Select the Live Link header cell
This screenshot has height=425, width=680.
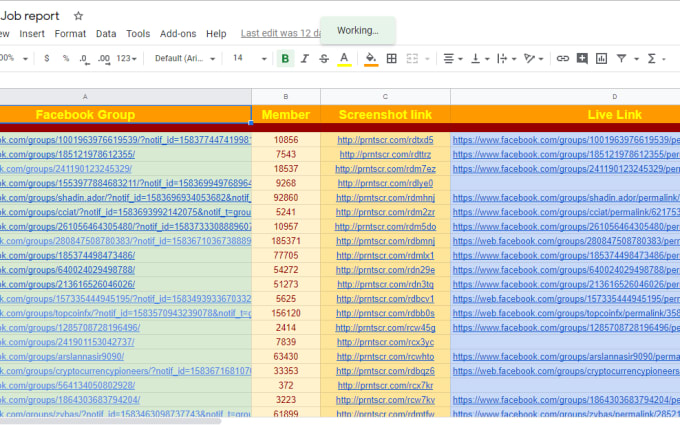[566, 114]
